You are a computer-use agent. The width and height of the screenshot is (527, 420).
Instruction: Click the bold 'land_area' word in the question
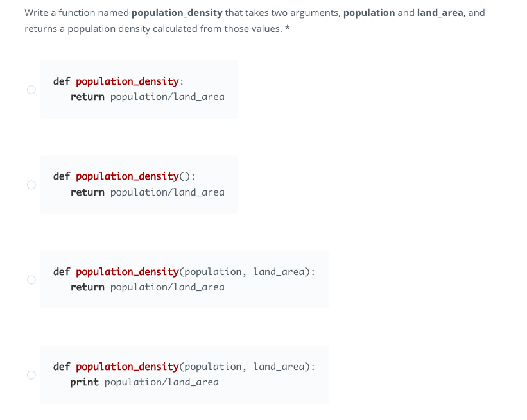(x=440, y=13)
